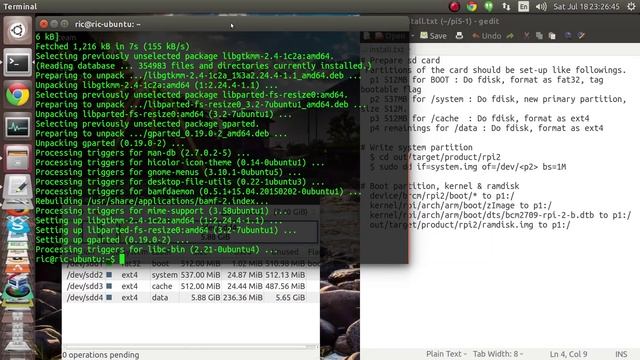Click the 'Fetched 1,216 kB in 7s' terminal line
640x360 pixels.
click(x=113, y=47)
